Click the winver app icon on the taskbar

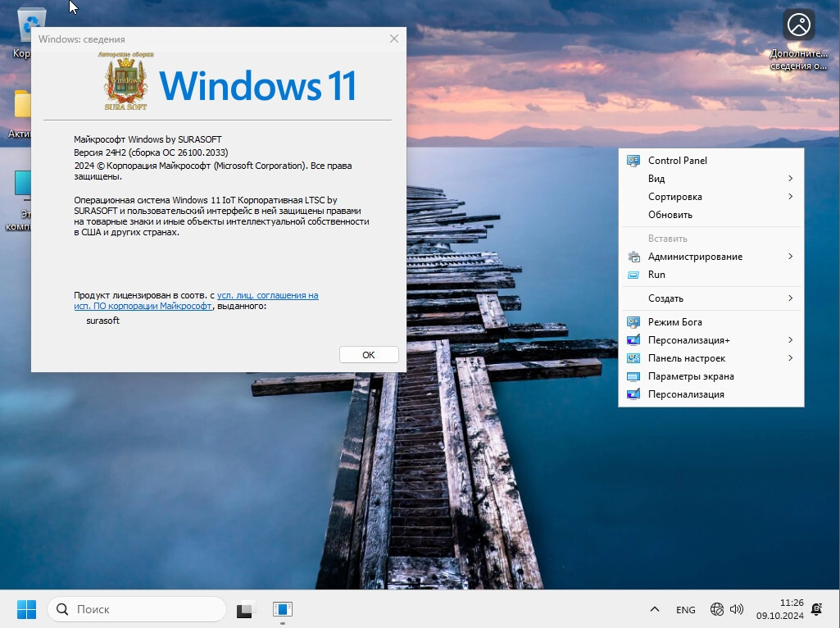click(282, 609)
